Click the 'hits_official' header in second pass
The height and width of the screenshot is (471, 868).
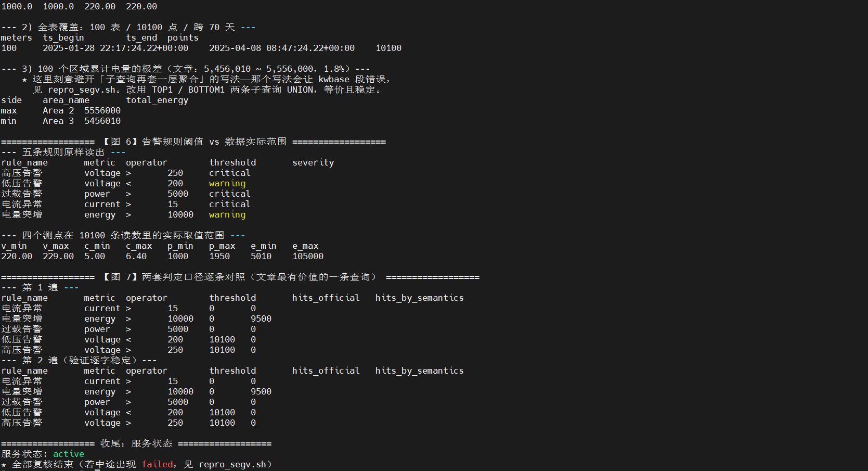click(x=326, y=371)
